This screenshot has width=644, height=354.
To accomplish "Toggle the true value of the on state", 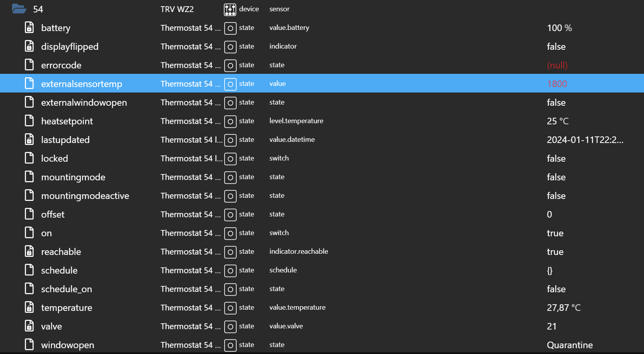I will [x=555, y=233].
